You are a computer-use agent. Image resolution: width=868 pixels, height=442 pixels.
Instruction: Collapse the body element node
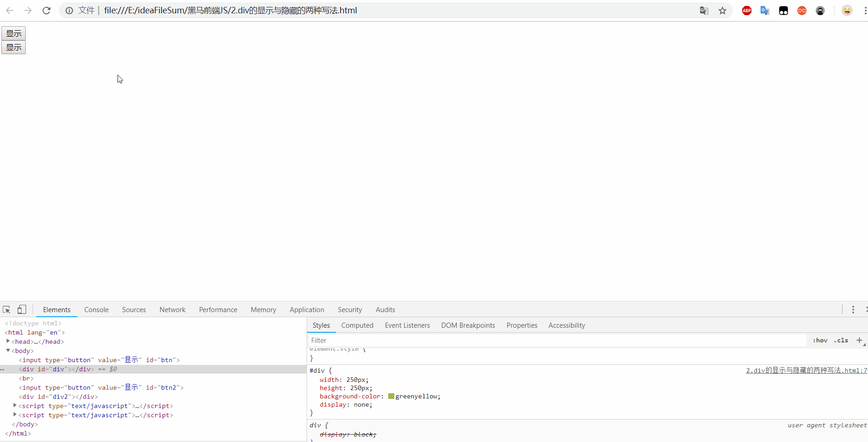(x=8, y=350)
